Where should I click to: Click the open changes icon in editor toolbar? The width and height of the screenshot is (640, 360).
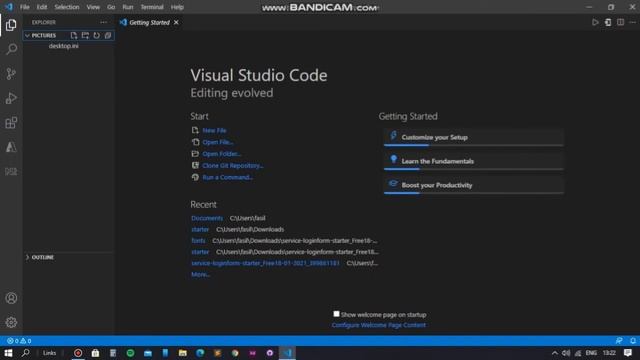608,22
